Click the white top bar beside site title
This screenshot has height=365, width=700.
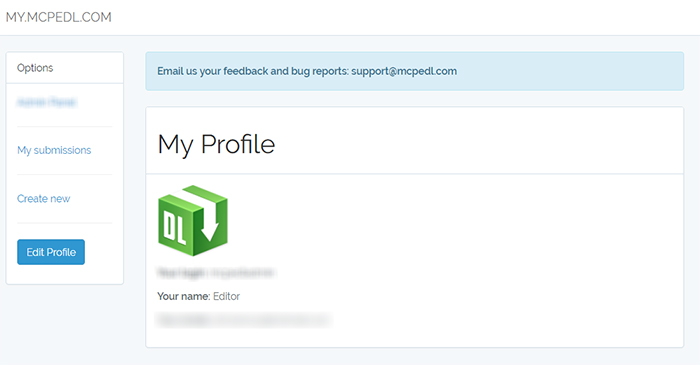(402, 17)
